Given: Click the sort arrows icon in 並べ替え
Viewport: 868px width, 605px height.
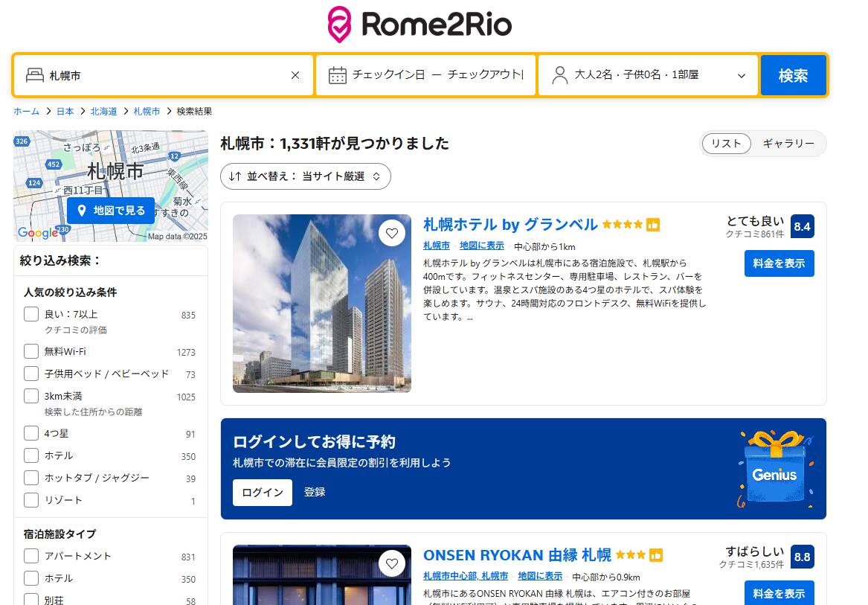Looking at the screenshot, I should [235, 176].
